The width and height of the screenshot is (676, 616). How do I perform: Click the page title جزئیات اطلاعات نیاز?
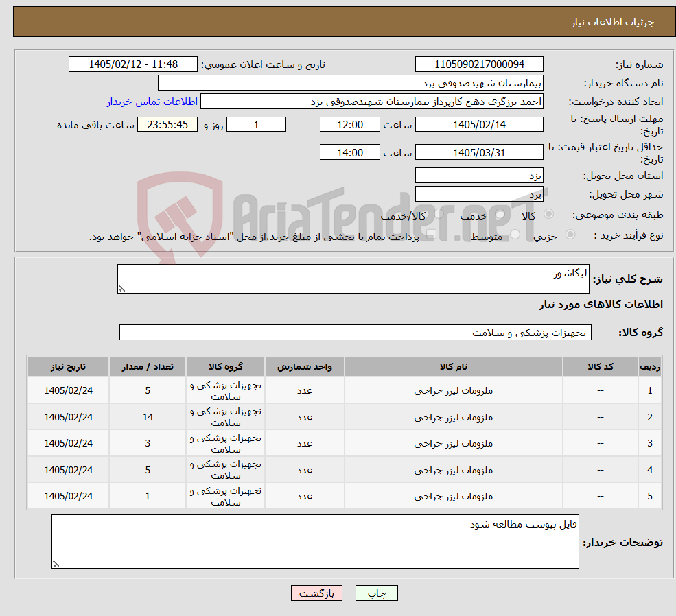pos(613,22)
